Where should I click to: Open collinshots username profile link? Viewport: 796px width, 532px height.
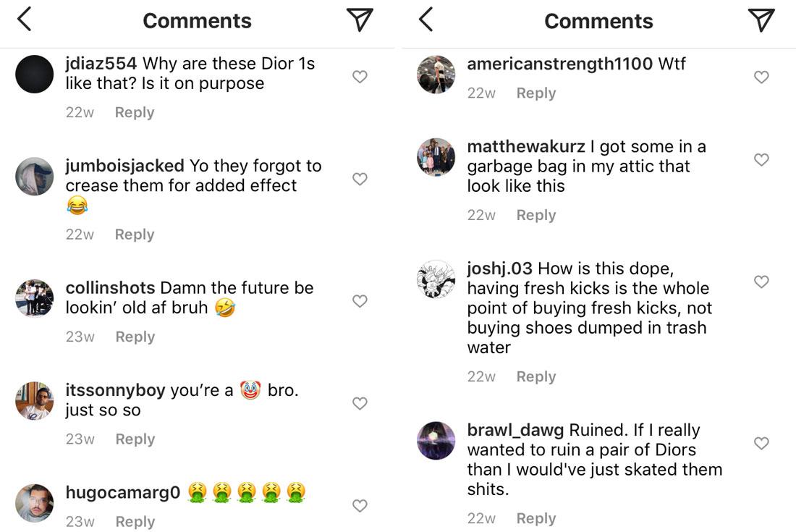point(110,287)
